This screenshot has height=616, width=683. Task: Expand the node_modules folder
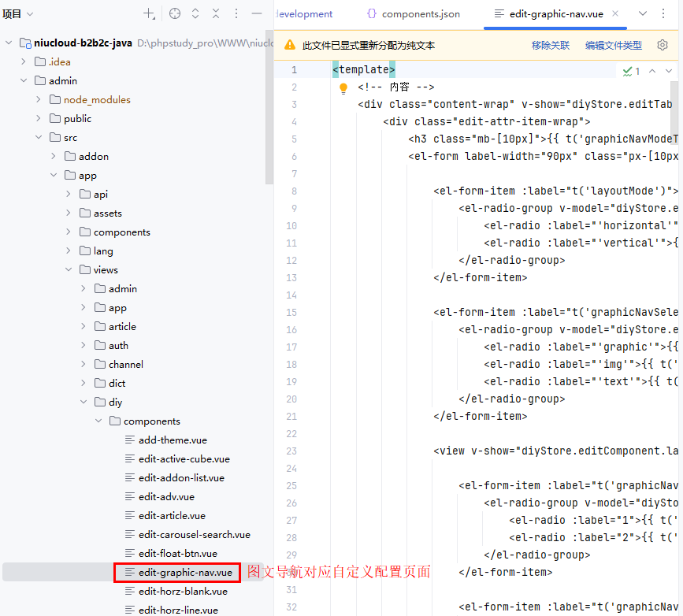[x=38, y=100]
